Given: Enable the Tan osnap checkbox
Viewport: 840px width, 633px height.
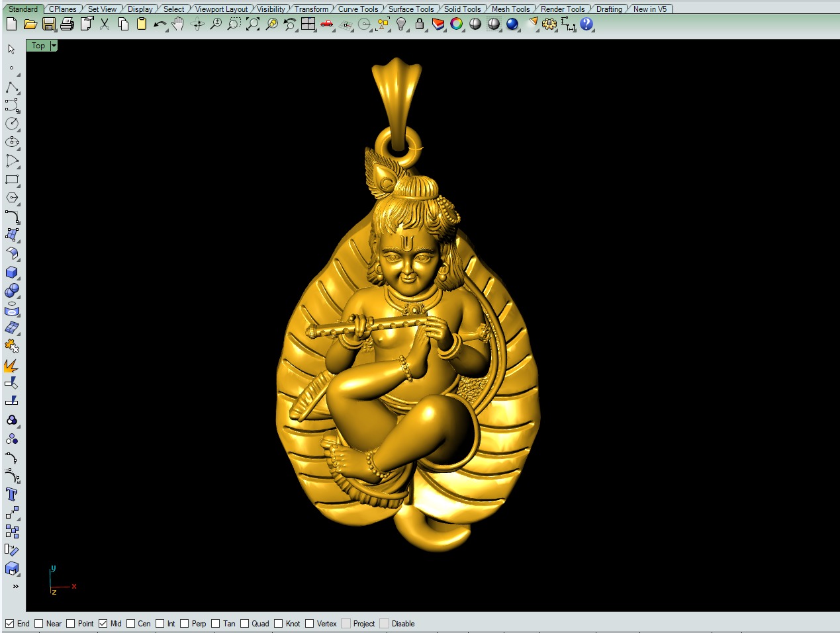Looking at the screenshot, I should pos(216,623).
